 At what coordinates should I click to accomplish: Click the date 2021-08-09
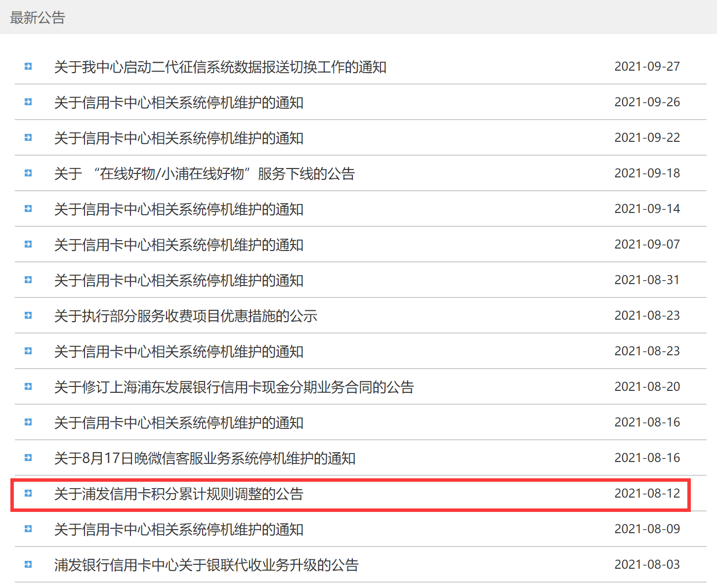coord(647,529)
